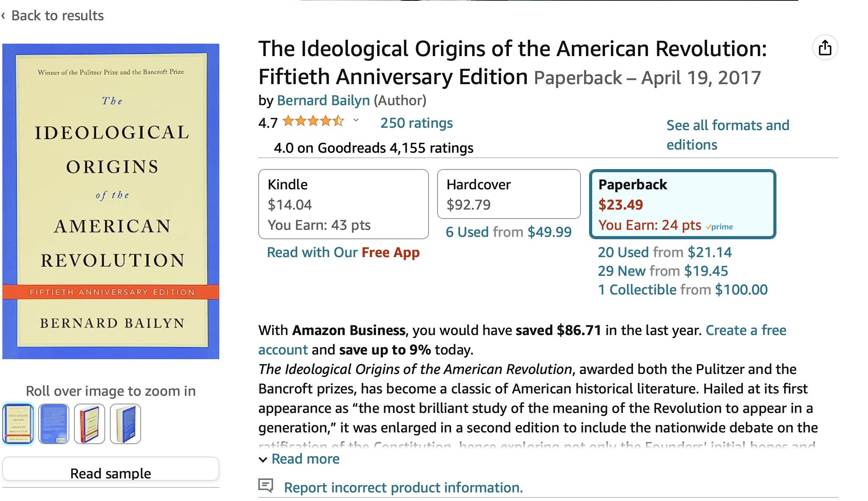Viewport: 868px width, 501px height.
Task: View See all formats and editions
Action: click(727, 135)
